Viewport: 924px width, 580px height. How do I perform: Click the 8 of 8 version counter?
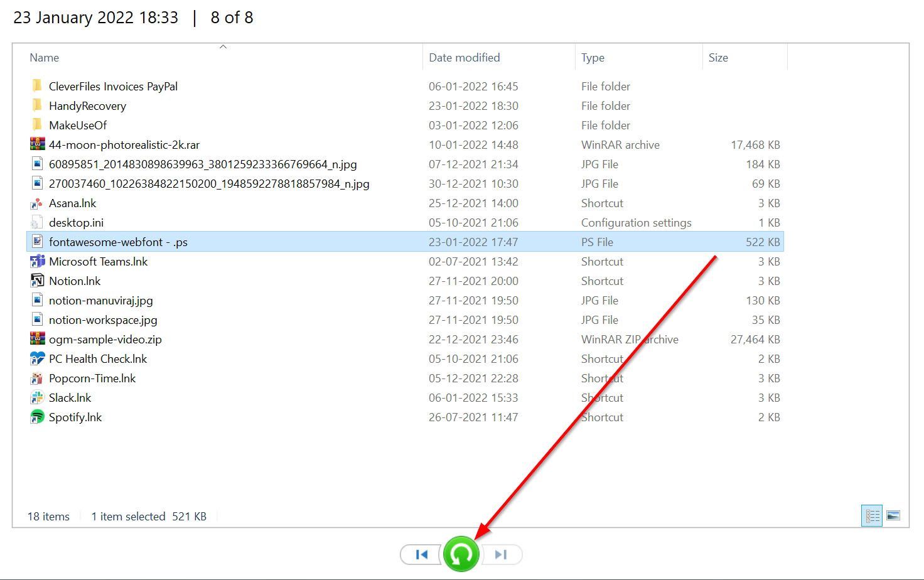tap(232, 18)
